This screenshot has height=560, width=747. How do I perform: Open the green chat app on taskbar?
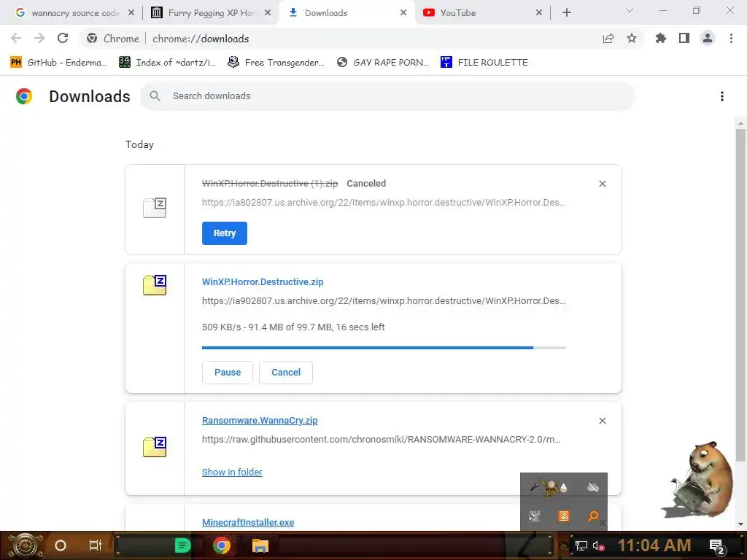pyautogui.click(x=182, y=545)
